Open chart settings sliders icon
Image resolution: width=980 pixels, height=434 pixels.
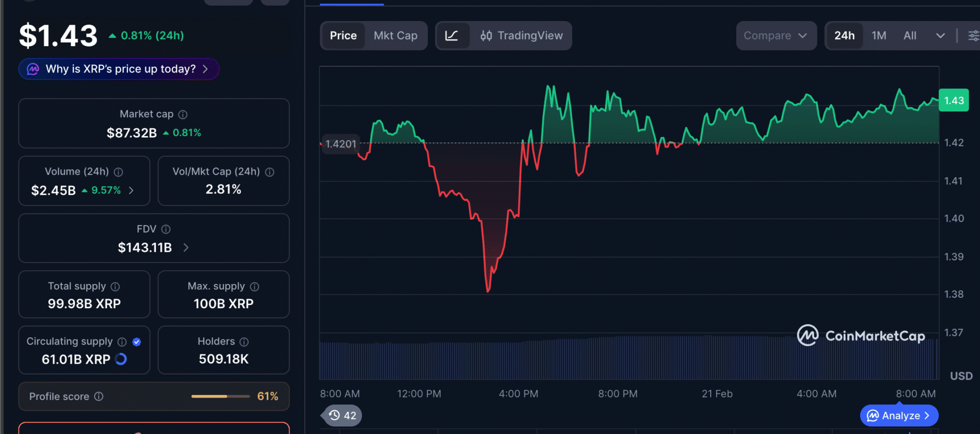coord(973,36)
